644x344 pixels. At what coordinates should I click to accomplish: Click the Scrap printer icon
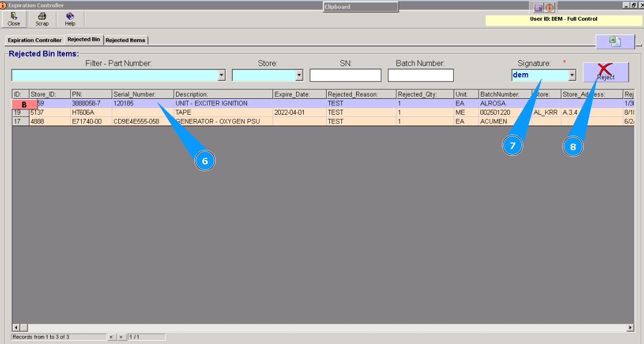[x=42, y=19]
